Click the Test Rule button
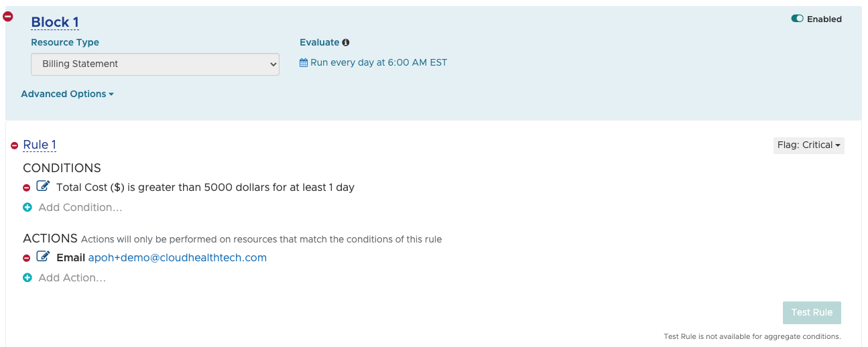The width and height of the screenshot is (868, 347). (812, 313)
